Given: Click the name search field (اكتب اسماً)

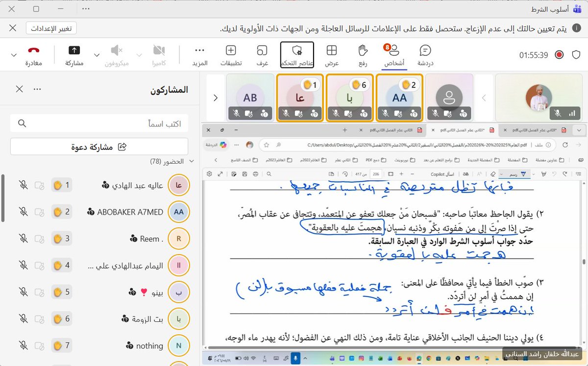Looking at the screenshot, I should (99, 123).
